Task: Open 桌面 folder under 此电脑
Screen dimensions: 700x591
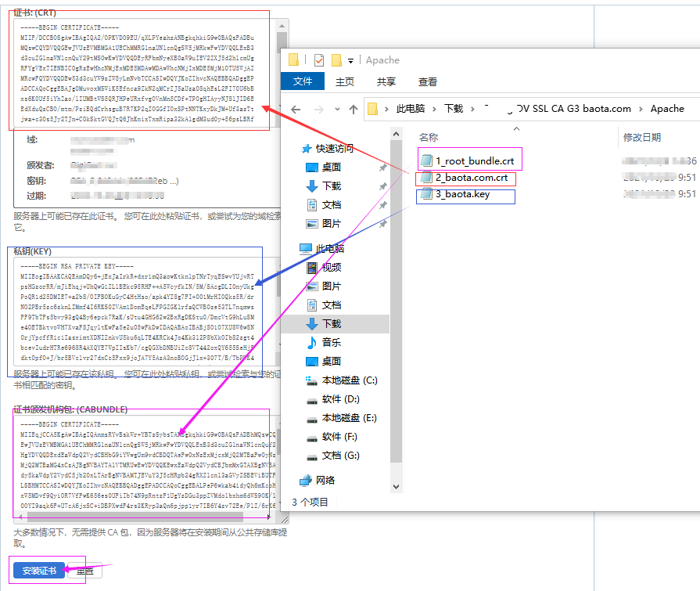Action: click(x=332, y=361)
